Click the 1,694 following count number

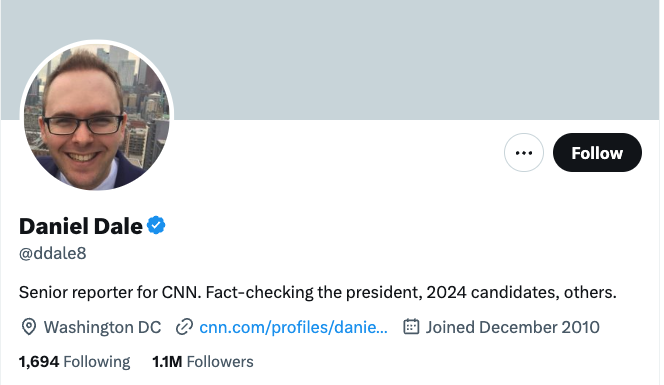coord(39,362)
